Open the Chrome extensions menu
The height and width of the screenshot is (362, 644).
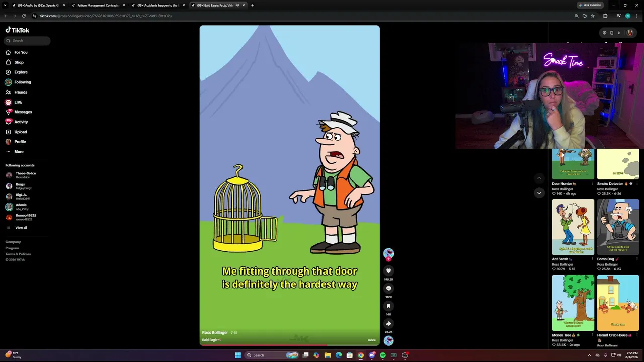pos(605,16)
